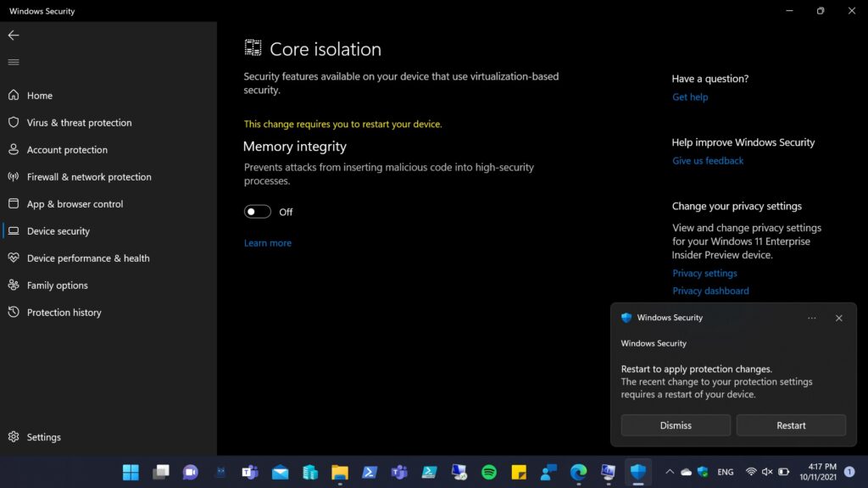Click the Firewall & network protection icon

coord(13,177)
